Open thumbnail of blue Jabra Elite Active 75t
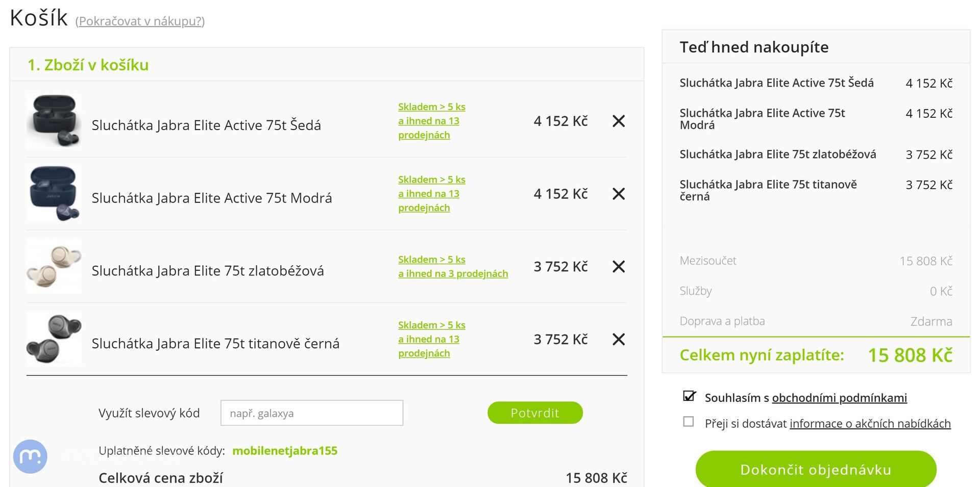980x487 pixels. (54, 194)
